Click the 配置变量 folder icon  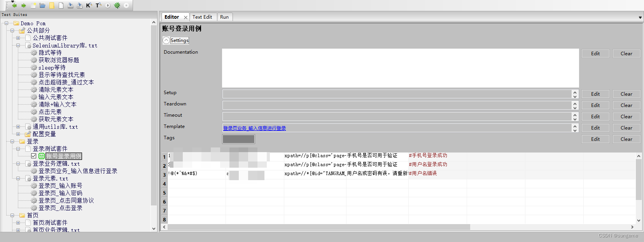click(28, 134)
